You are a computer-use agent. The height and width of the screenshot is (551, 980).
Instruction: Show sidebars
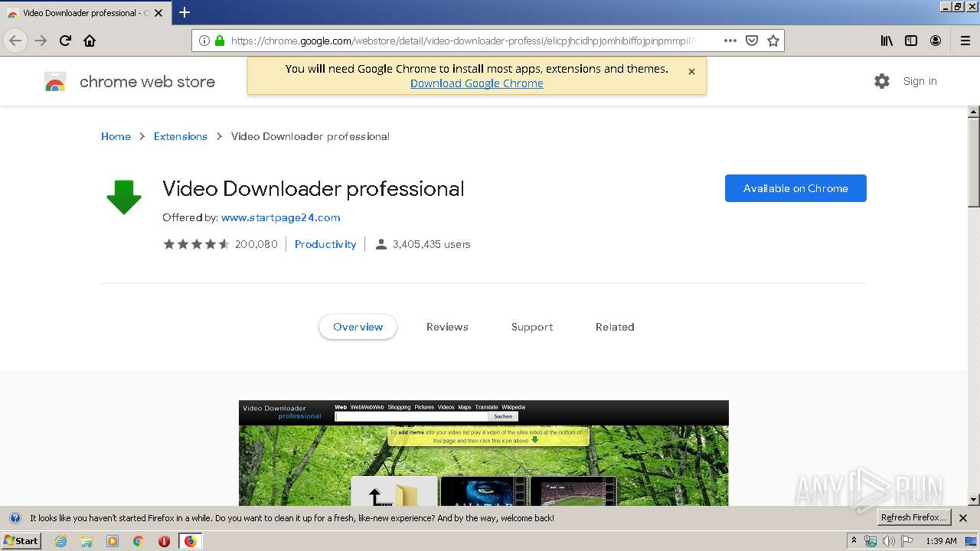(x=911, y=41)
